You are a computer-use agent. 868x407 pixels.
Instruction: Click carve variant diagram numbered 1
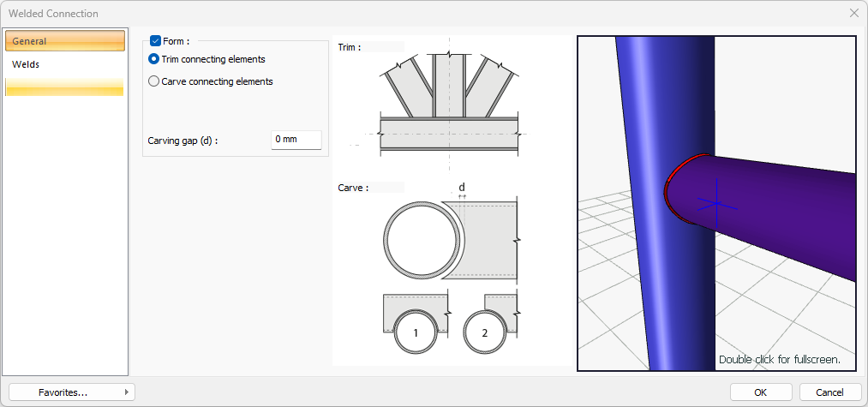click(416, 326)
